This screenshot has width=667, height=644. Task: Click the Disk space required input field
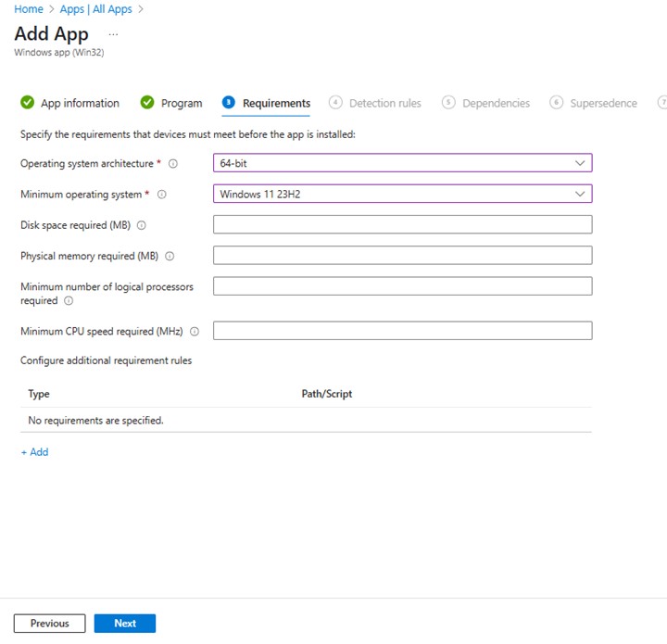pyautogui.click(x=402, y=224)
